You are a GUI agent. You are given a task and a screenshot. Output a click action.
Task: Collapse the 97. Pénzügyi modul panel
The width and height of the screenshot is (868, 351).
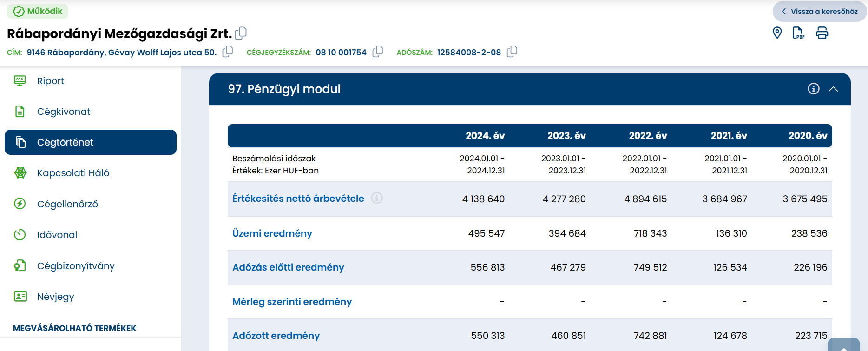(x=834, y=89)
